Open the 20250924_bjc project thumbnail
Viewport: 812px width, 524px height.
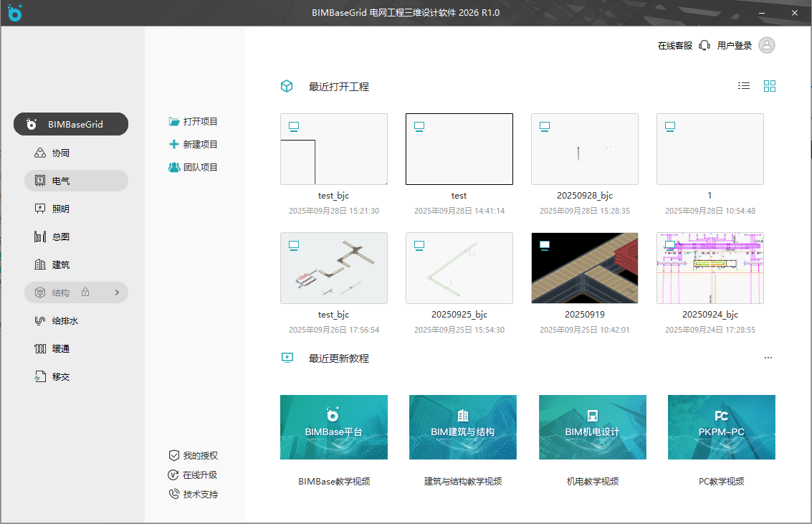coord(710,268)
